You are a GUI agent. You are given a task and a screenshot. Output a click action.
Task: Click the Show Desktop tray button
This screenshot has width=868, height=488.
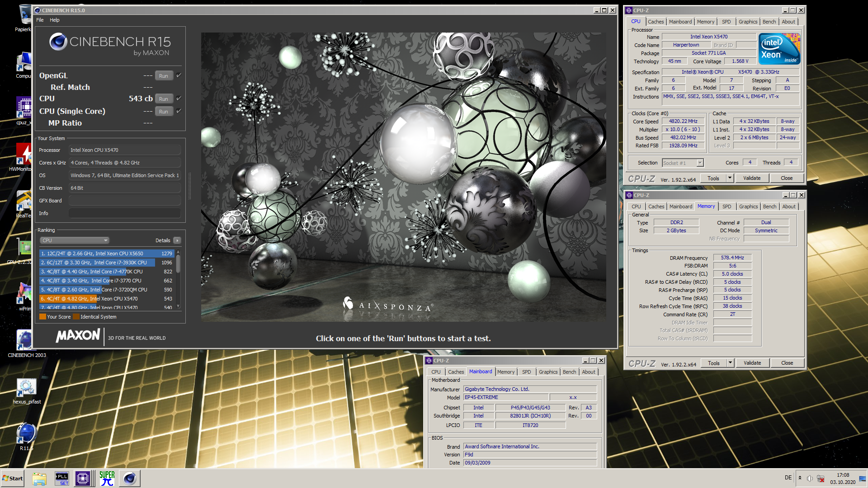pyautogui.click(x=863, y=478)
